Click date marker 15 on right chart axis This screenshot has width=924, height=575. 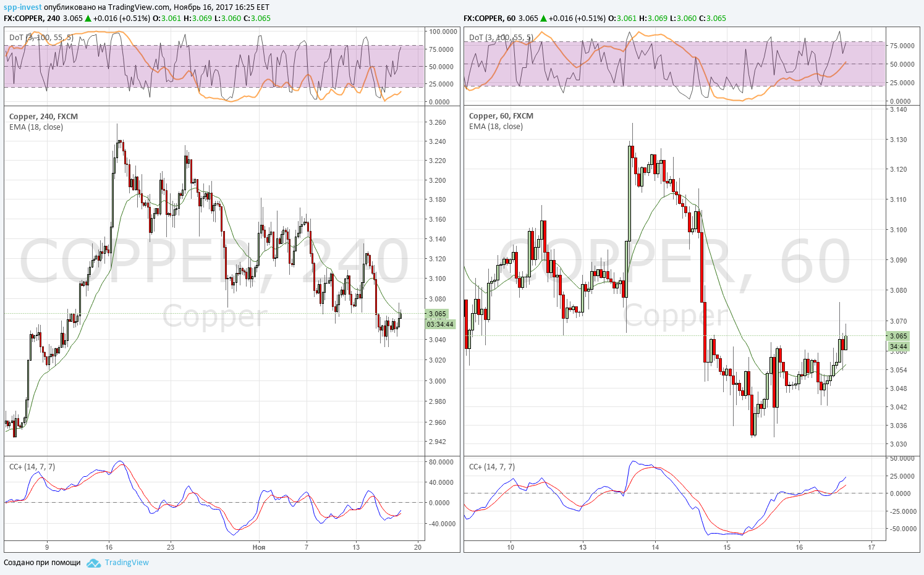coord(727,547)
